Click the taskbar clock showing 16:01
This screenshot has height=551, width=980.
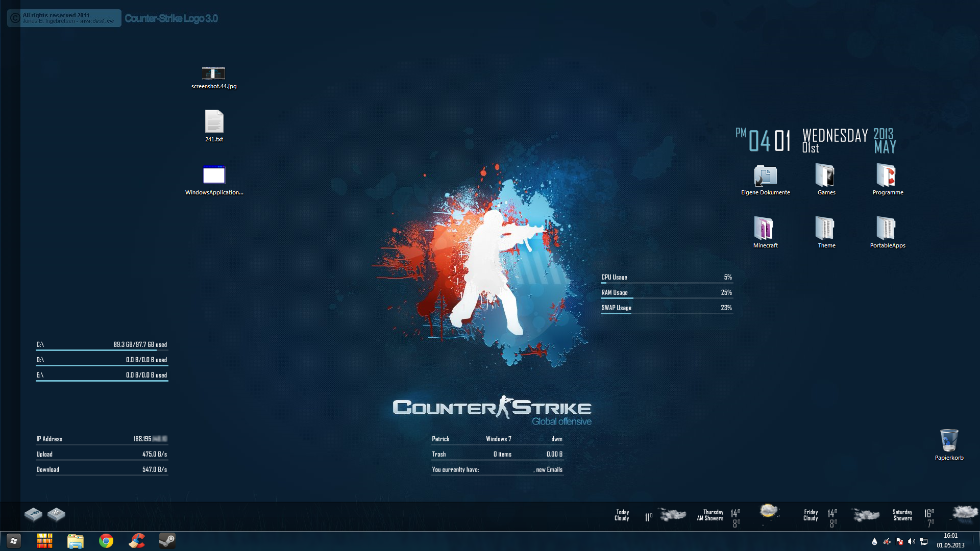[x=950, y=540]
